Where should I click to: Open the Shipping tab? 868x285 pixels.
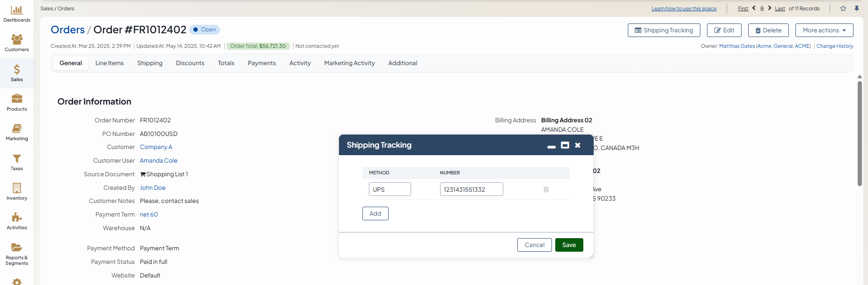point(150,63)
